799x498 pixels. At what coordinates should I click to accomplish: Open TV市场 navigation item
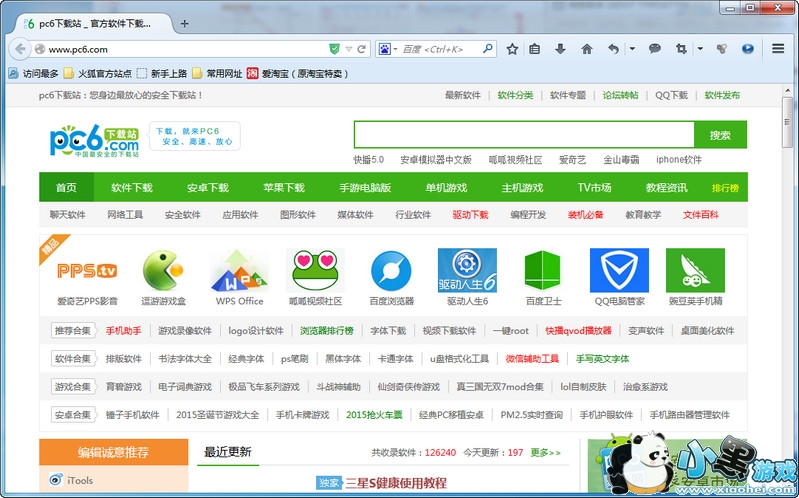[594, 187]
